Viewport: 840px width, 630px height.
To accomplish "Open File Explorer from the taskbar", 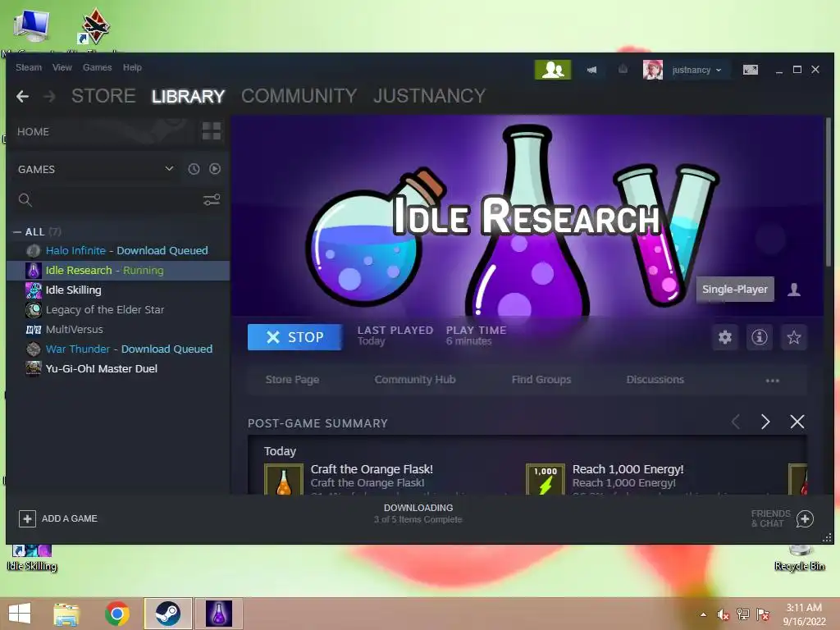I will 66,614.
